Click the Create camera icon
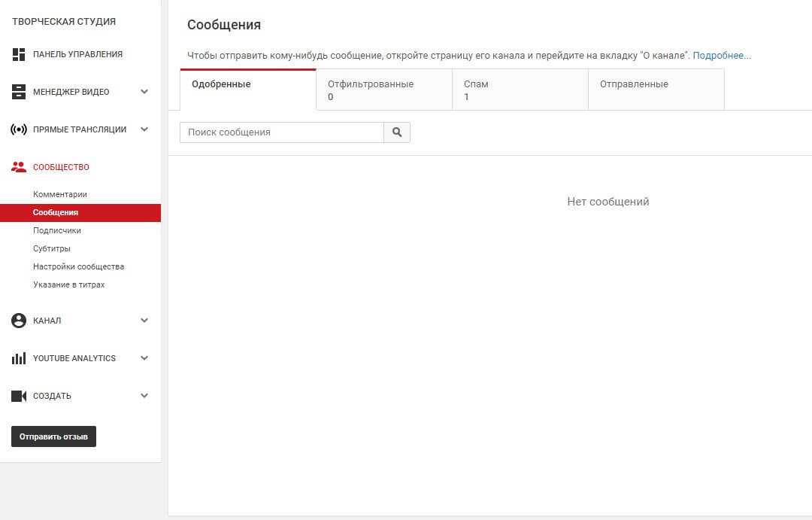 (x=19, y=396)
